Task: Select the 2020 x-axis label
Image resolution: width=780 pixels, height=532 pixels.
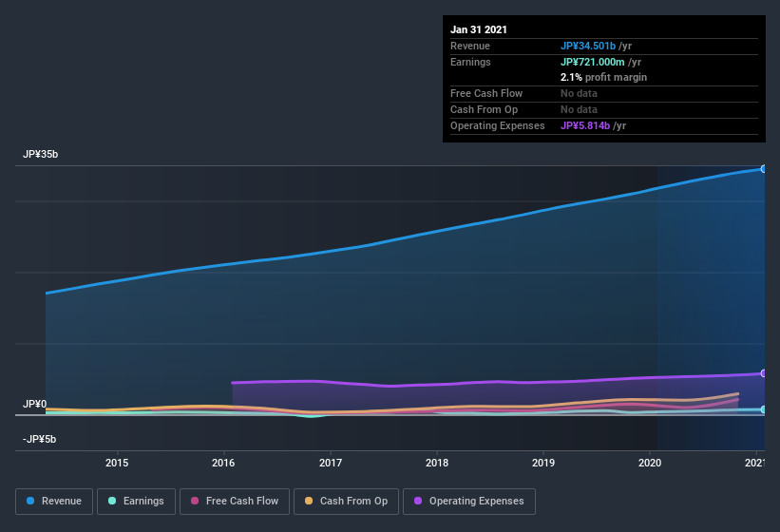Action: tap(650, 464)
